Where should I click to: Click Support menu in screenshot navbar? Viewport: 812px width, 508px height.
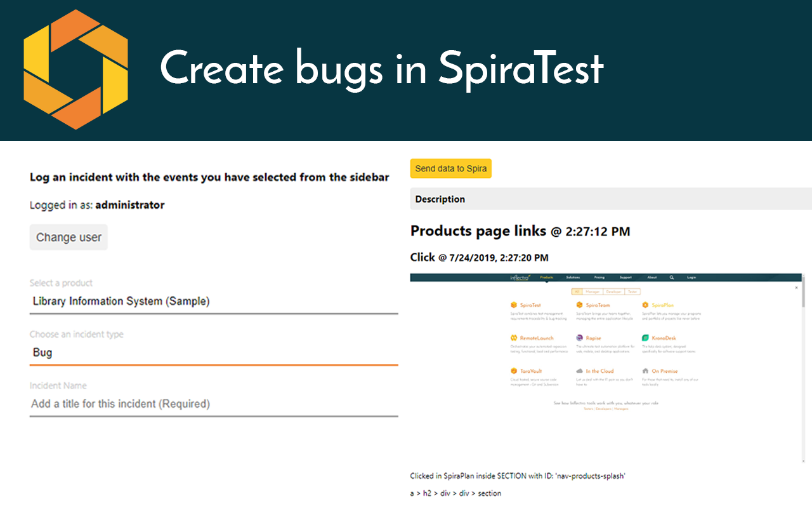click(x=625, y=277)
